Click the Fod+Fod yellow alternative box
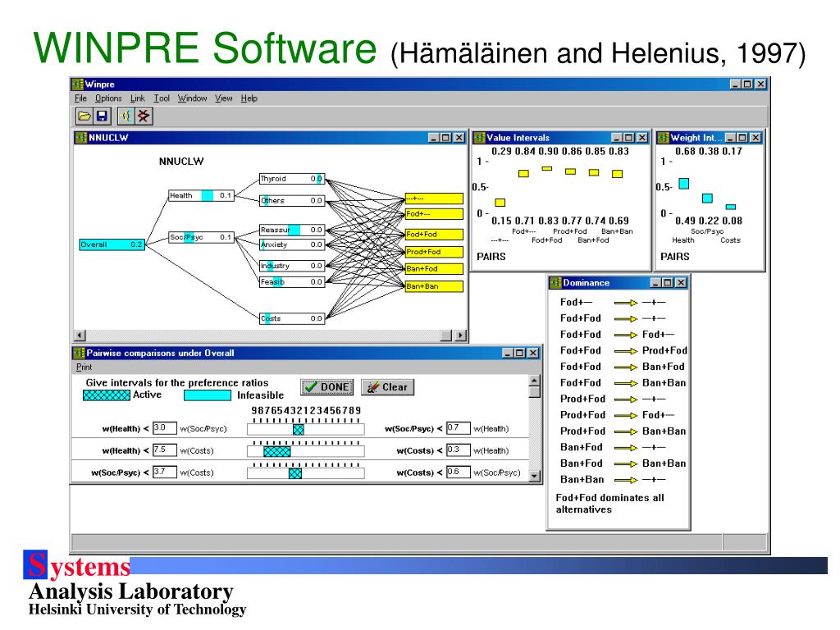 [434, 234]
